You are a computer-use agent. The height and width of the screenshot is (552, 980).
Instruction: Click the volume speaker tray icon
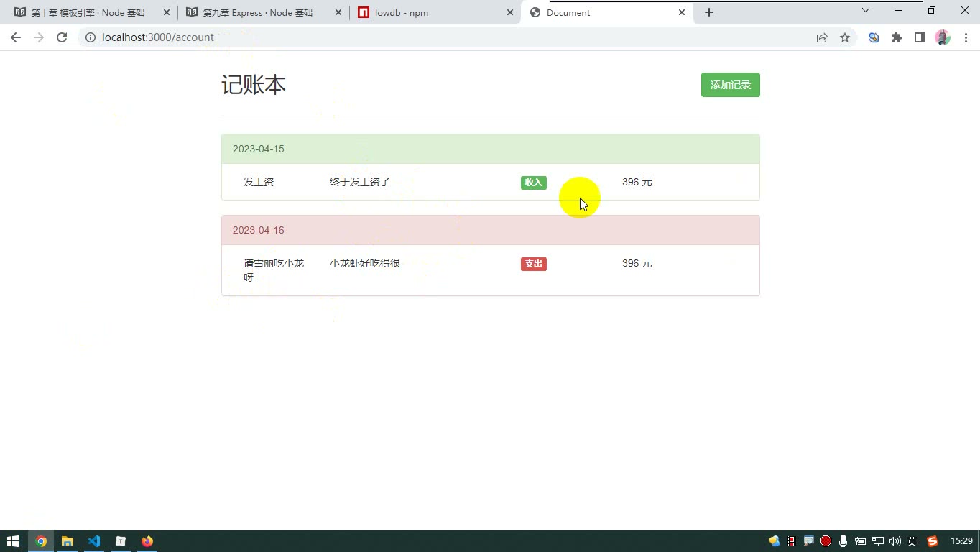click(x=895, y=541)
